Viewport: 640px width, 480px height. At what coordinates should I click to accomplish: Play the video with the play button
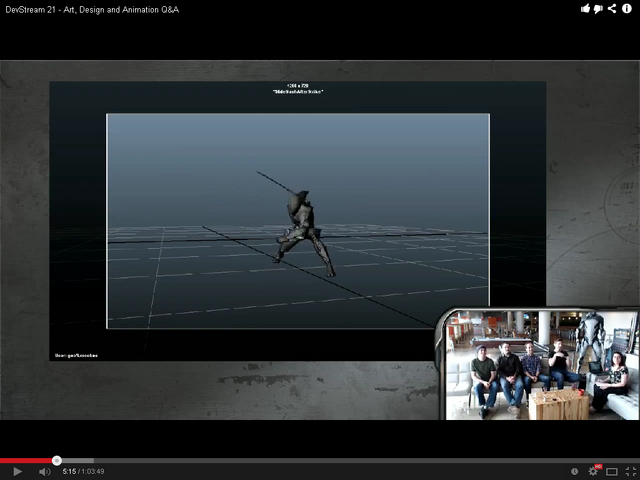[17, 471]
